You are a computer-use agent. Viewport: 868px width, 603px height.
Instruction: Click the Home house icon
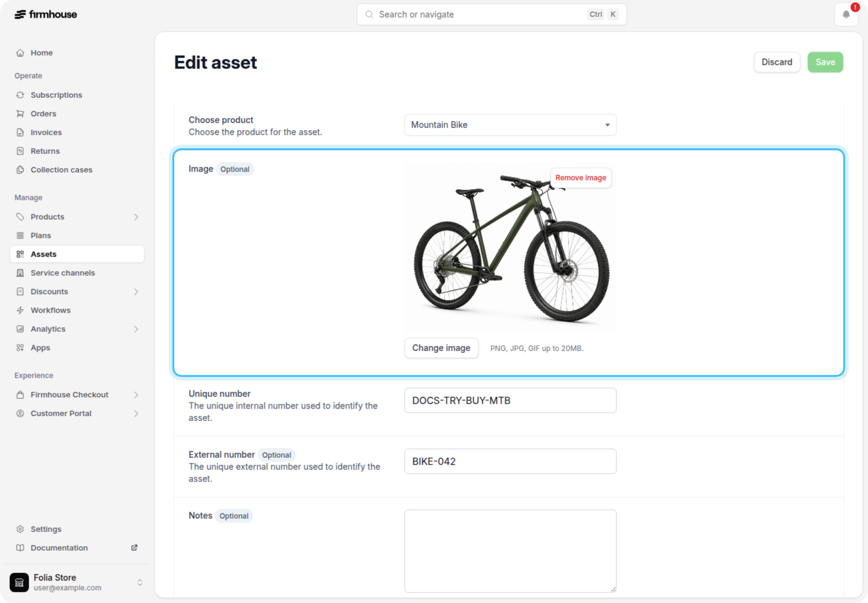tap(20, 53)
